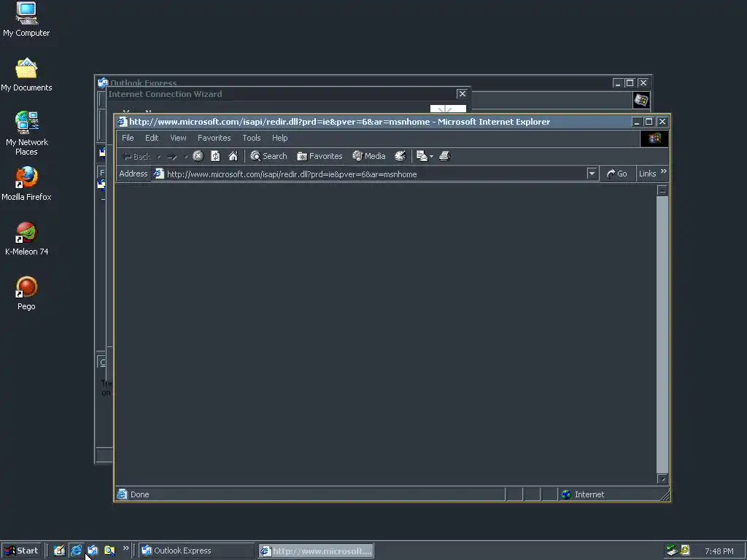Click Internet Explorer quick launch icon

76,551
